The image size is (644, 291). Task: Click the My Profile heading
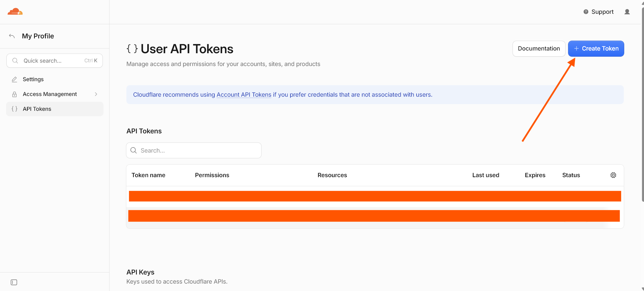coord(38,36)
